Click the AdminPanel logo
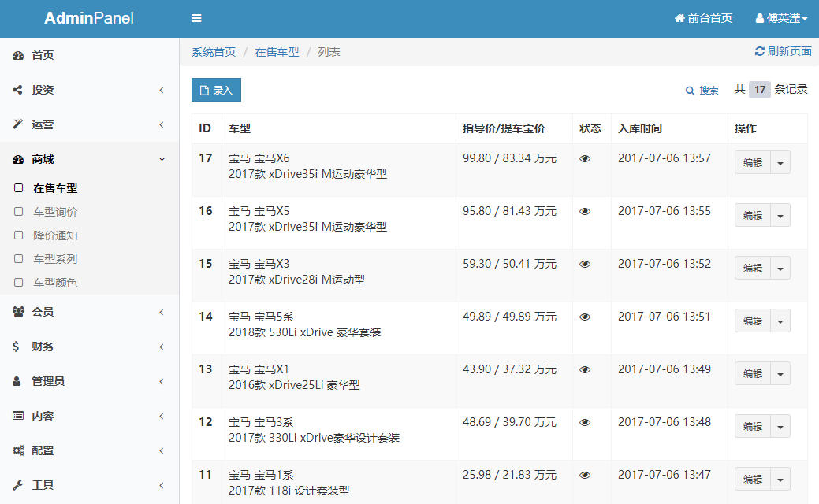 point(89,18)
